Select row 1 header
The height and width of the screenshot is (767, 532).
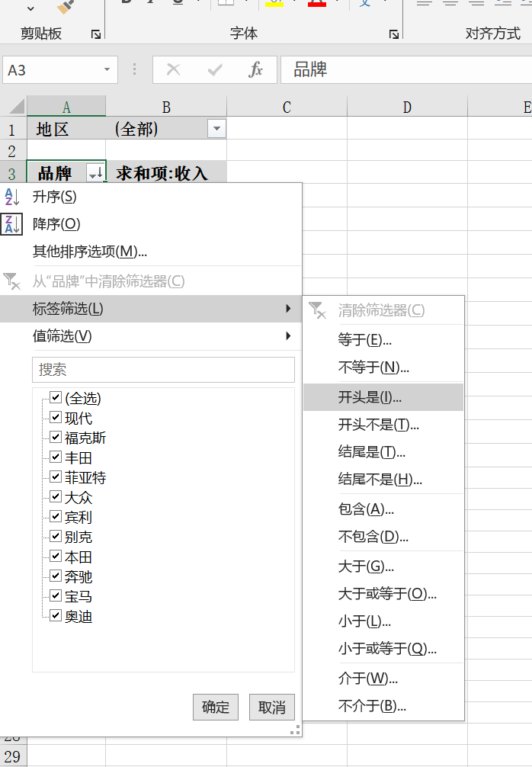click(13, 129)
